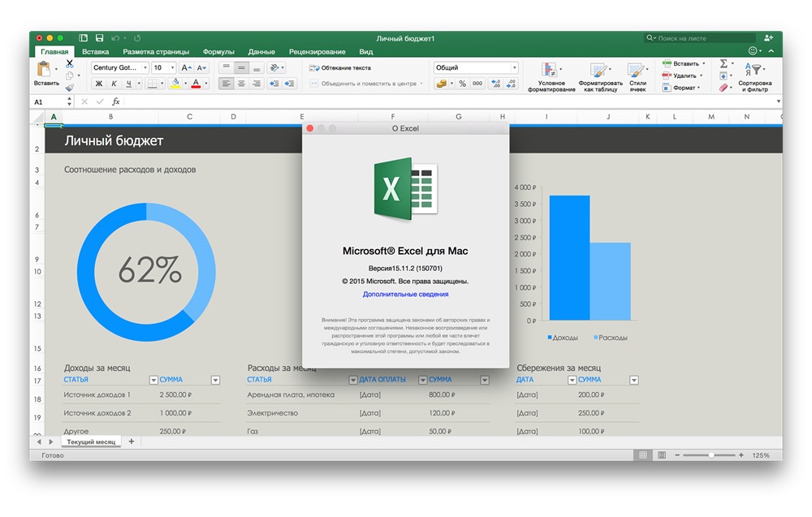Click the Clear eraser icon
The height and width of the screenshot is (517, 812).
pos(723,88)
